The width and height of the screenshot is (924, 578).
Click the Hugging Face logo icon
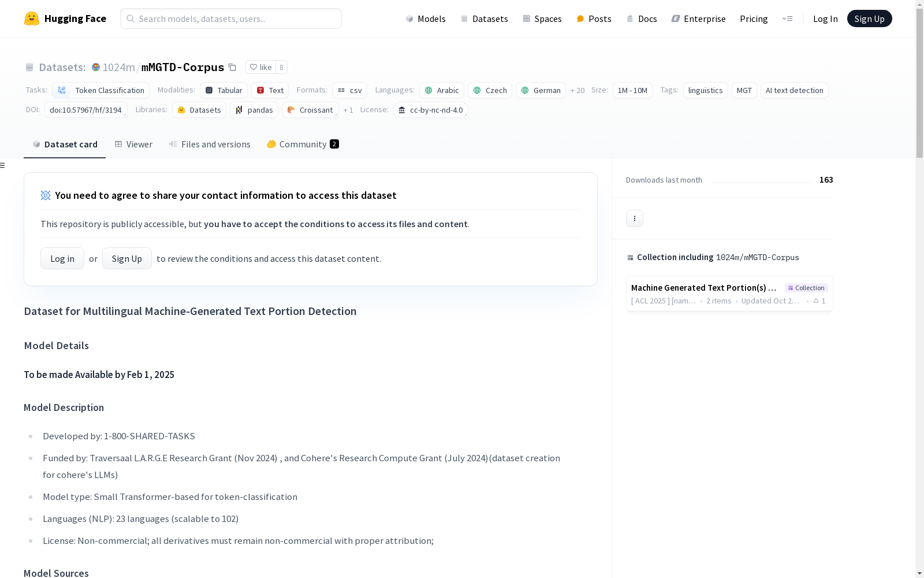coord(32,18)
